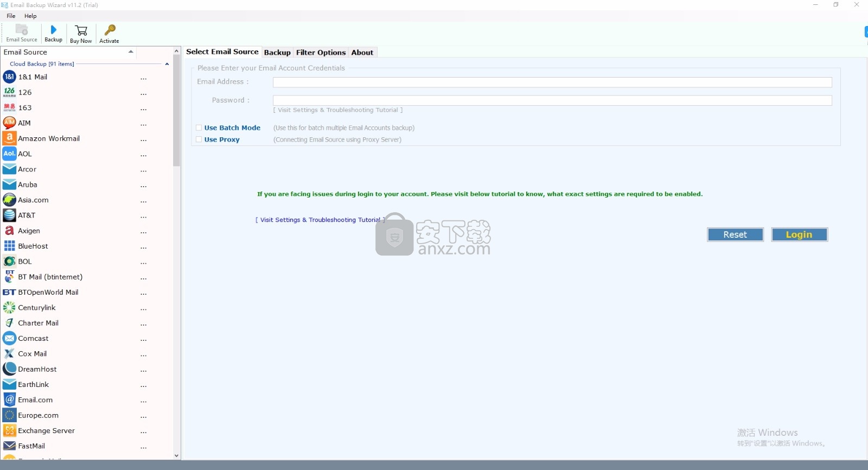Enable the Use Batch Mode checkbox
The height and width of the screenshot is (470, 868).
click(x=199, y=128)
